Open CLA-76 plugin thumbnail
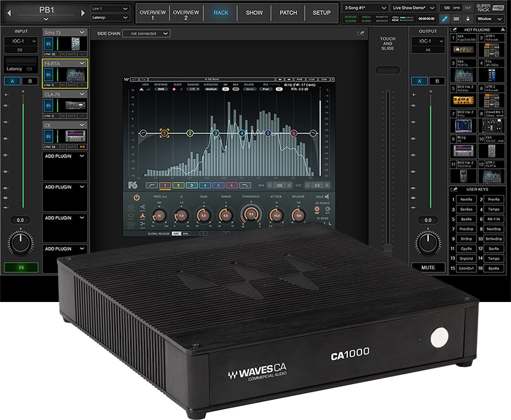The image size is (511, 420). click(x=75, y=105)
